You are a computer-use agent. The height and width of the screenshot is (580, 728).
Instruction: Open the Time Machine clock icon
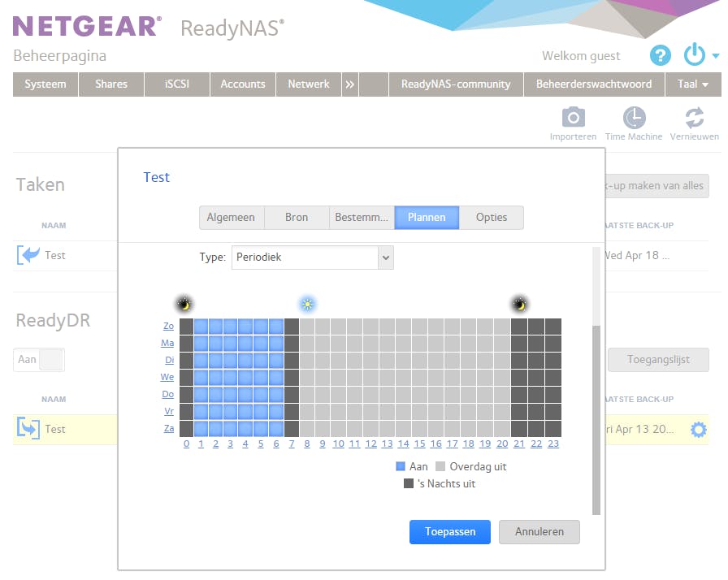click(x=634, y=117)
